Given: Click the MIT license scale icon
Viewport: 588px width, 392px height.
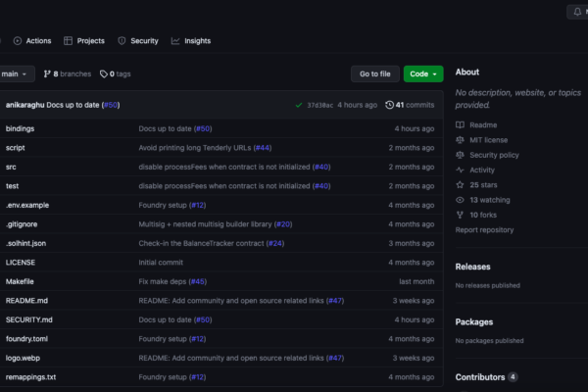Looking at the screenshot, I should [460, 140].
